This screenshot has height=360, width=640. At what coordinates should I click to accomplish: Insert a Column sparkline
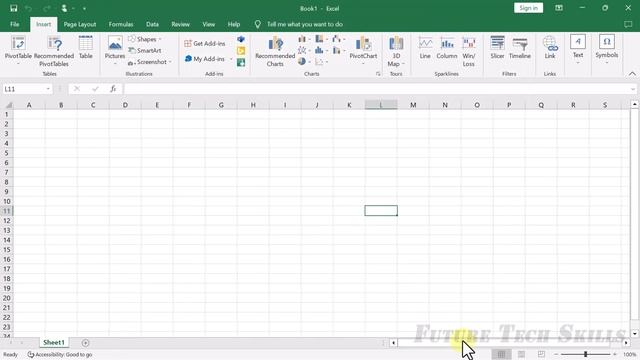(x=447, y=48)
